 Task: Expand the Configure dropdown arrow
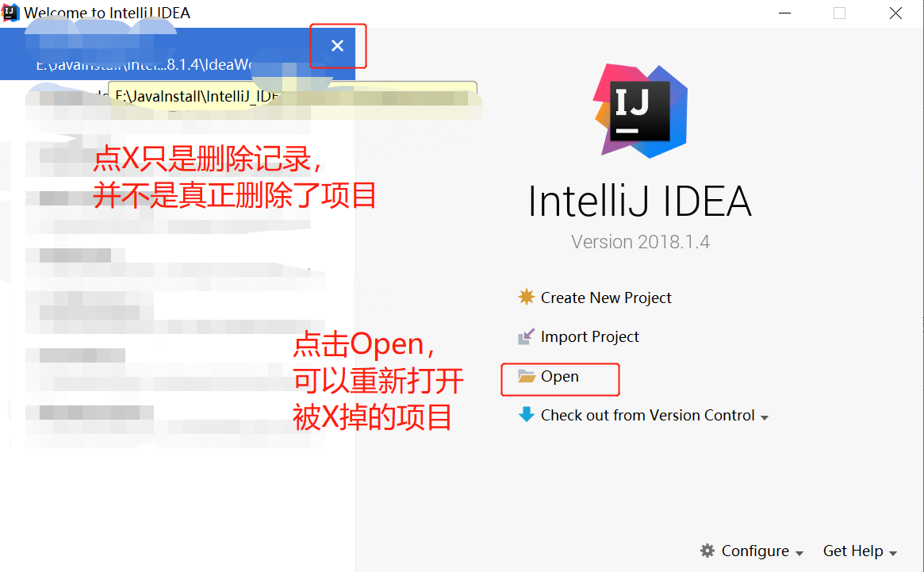[x=799, y=553]
